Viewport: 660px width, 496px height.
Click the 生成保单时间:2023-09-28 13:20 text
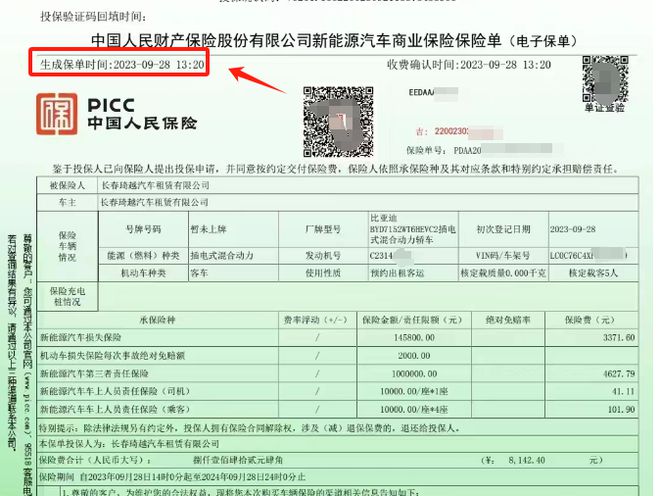coord(122,64)
